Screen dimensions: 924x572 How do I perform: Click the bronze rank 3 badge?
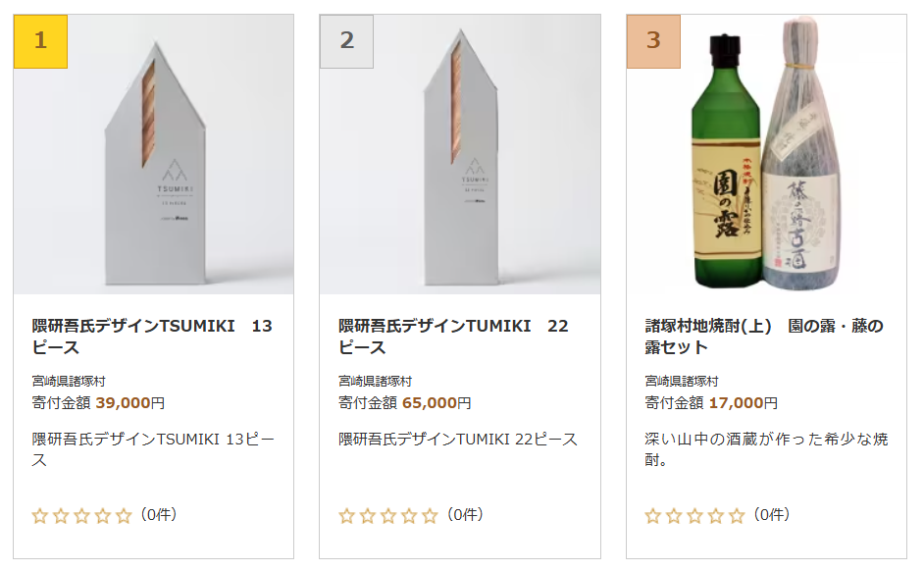(x=653, y=41)
